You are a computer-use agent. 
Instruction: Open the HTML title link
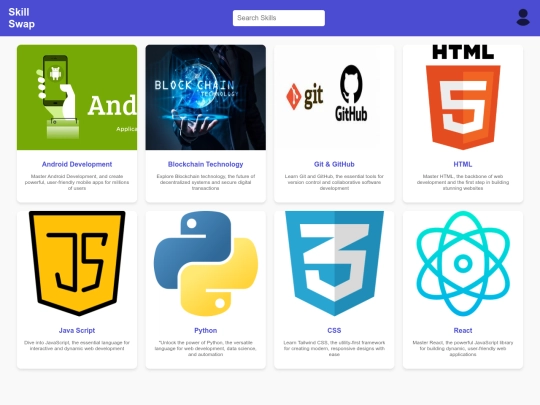tap(463, 164)
